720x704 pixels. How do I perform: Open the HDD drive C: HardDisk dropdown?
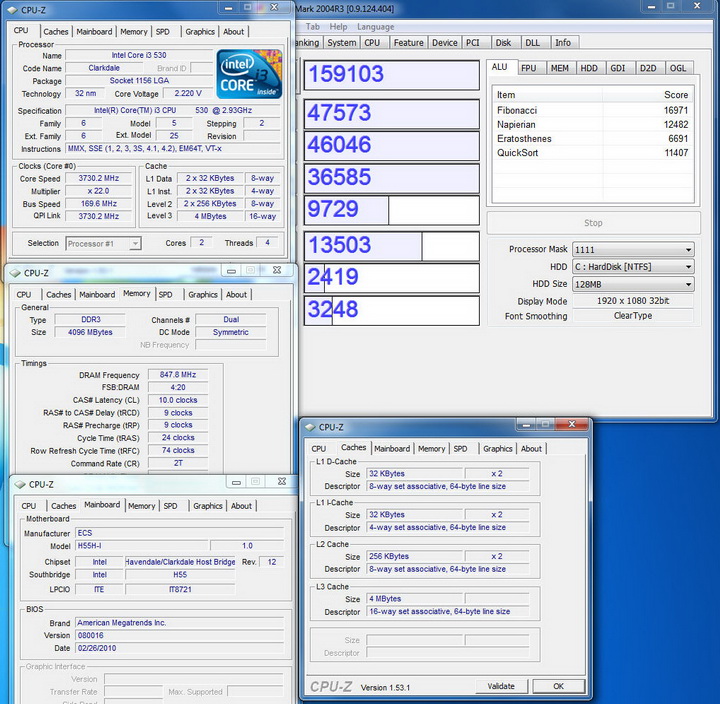tap(633, 267)
